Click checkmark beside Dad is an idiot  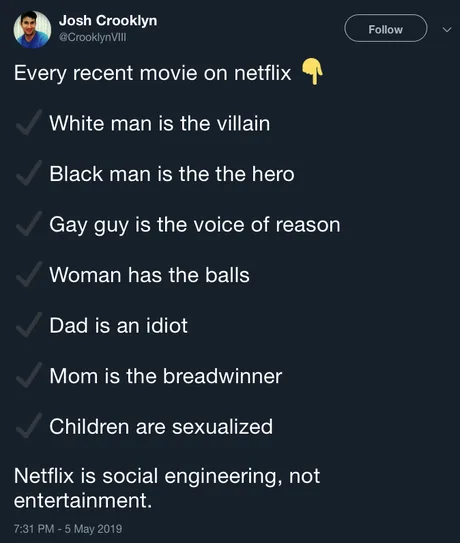coord(29,324)
